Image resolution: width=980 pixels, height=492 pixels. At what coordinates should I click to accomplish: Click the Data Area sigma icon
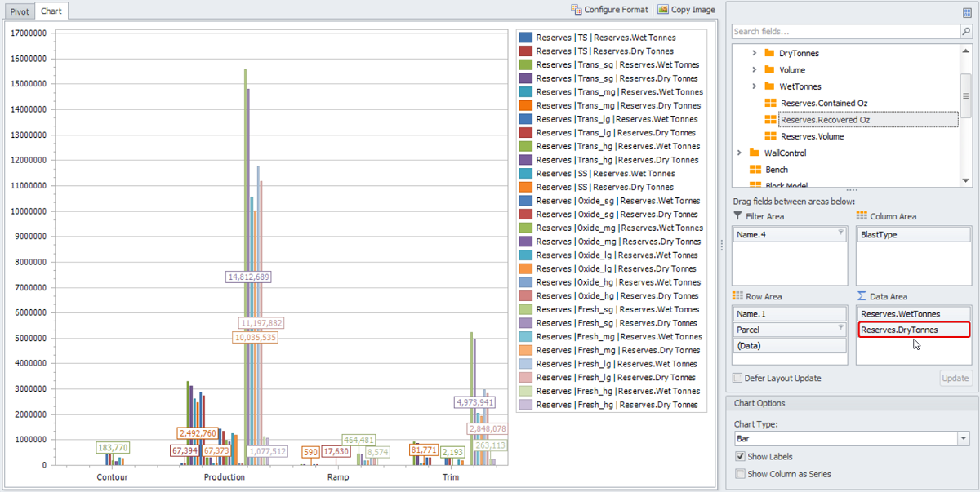[862, 295]
